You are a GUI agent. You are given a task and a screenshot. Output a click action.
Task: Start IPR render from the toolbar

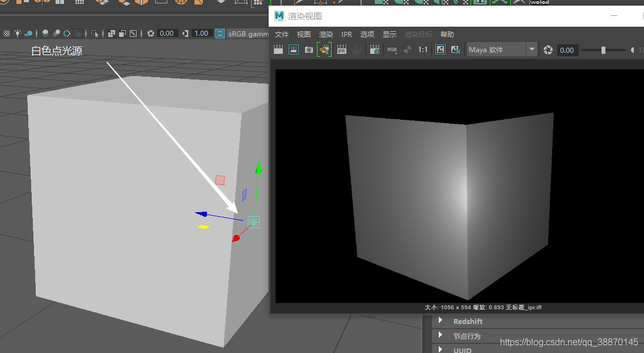tap(342, 50)
